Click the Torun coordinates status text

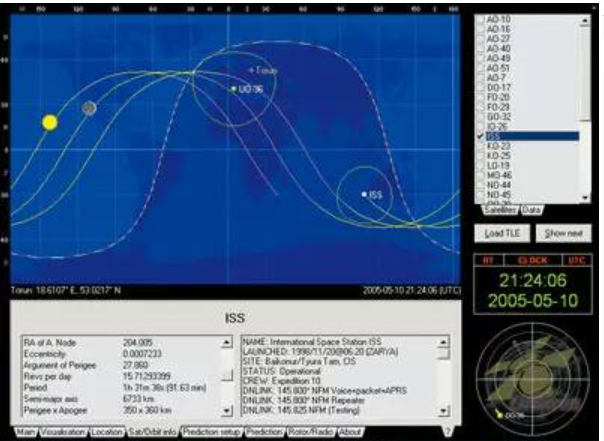[65, 290]
